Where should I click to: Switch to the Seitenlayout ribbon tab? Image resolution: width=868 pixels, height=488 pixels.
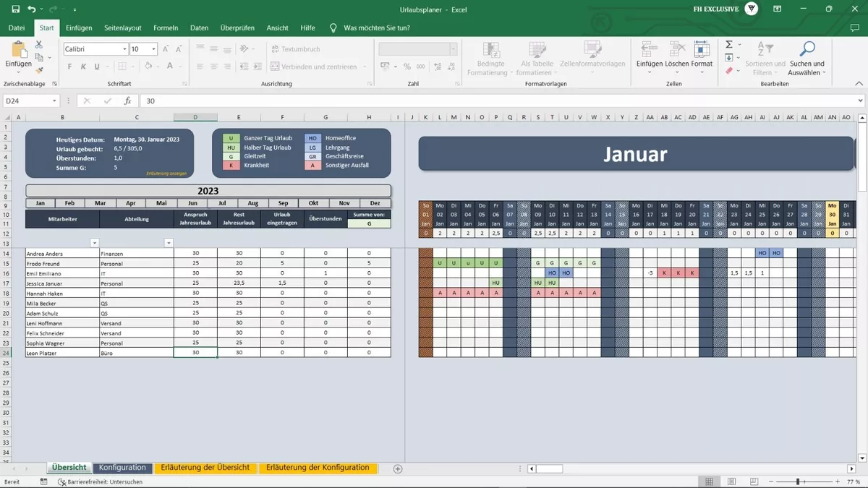123,27
